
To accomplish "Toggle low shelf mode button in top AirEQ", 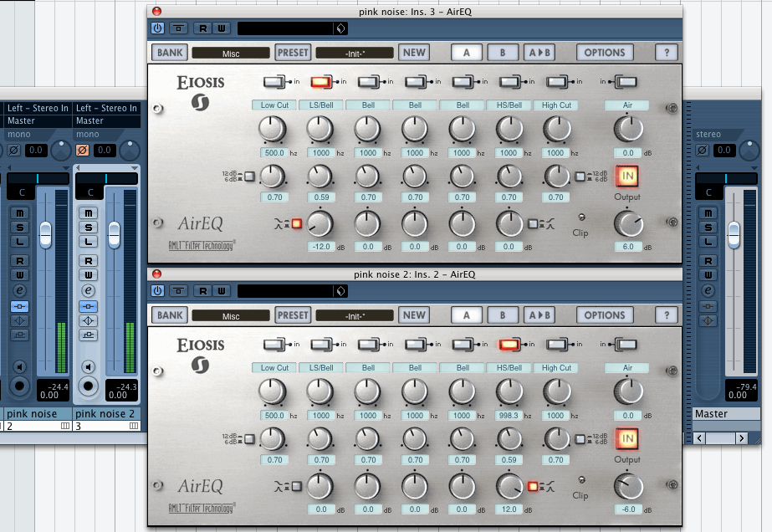I will tap(296, 224).
